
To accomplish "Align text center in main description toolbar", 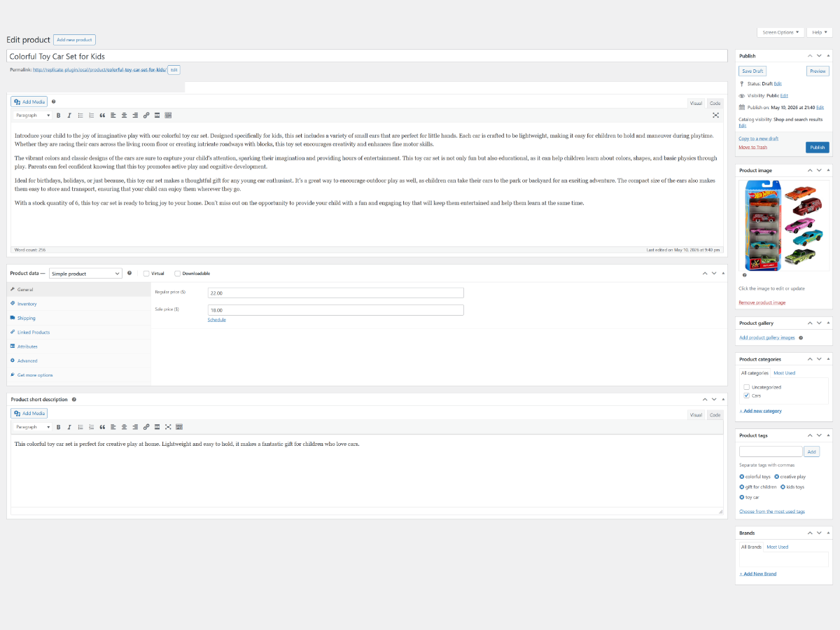I will click(124, 115).
